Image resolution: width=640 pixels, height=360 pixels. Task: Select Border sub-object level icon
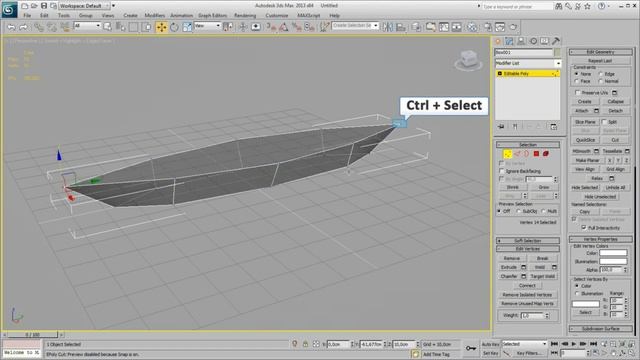pyautogui.click(x=527, y=154)
